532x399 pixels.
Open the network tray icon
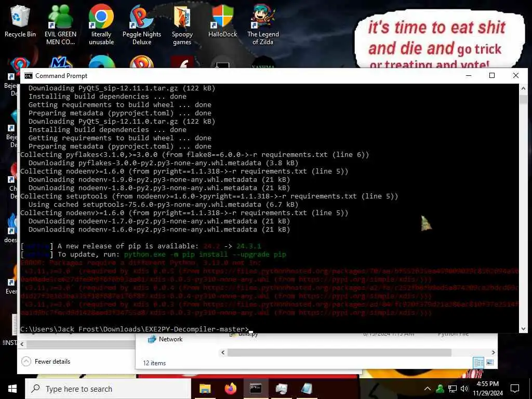(x=453, y=389)
